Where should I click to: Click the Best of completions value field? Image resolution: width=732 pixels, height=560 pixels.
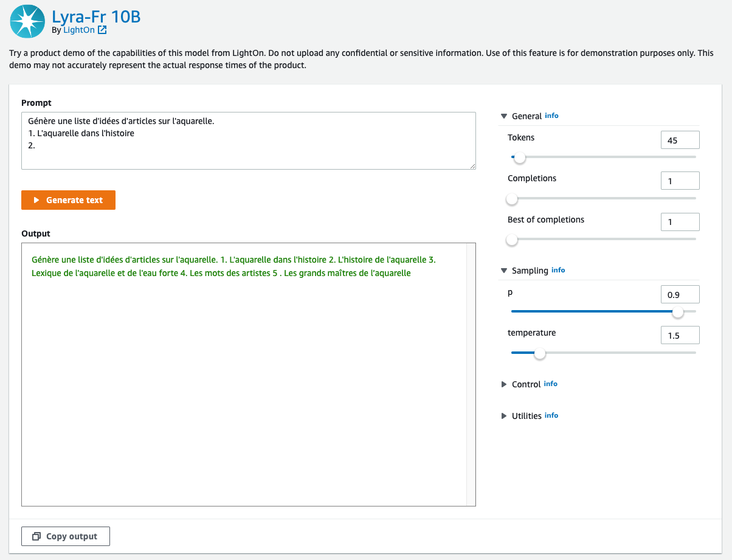pyautogui.click(x=680, y=222)
